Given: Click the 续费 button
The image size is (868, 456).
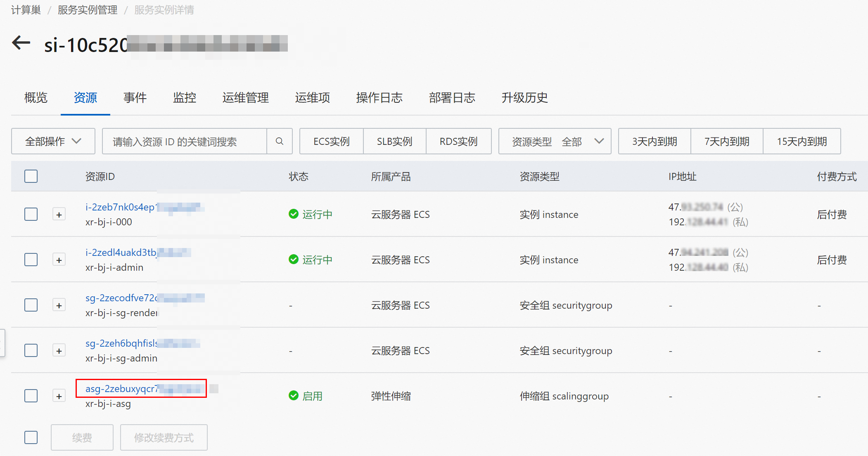Looking at the screenshot, I should 82,437.
